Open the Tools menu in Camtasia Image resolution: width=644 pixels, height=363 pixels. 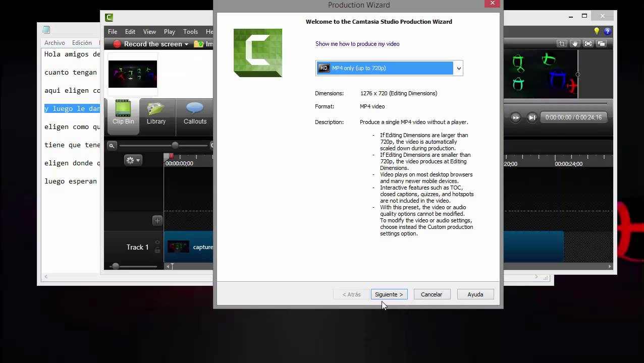tap(190, 32)
